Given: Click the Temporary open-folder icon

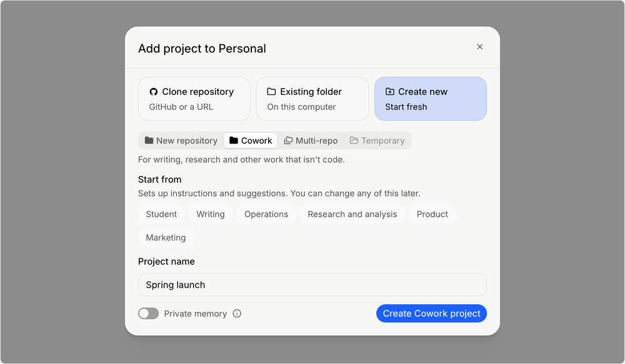Looking at the screenshot, I should coord(354,140).
